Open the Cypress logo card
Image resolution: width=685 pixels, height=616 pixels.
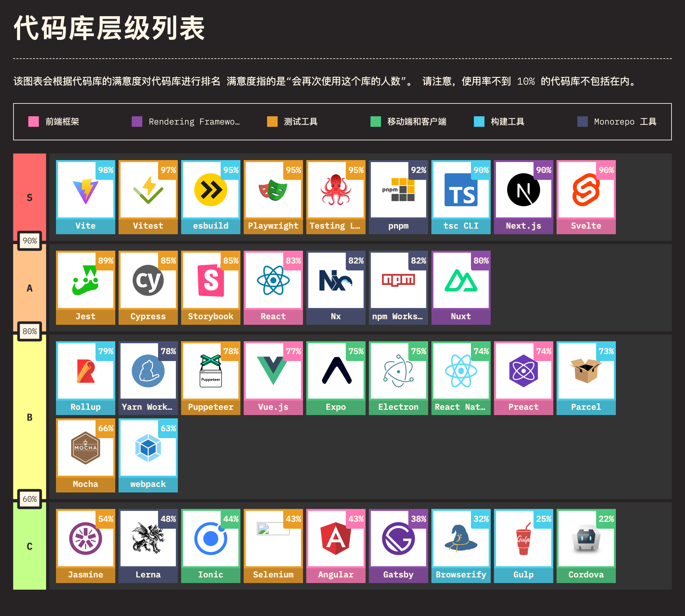pyautogui.click(x=148, y=281)
